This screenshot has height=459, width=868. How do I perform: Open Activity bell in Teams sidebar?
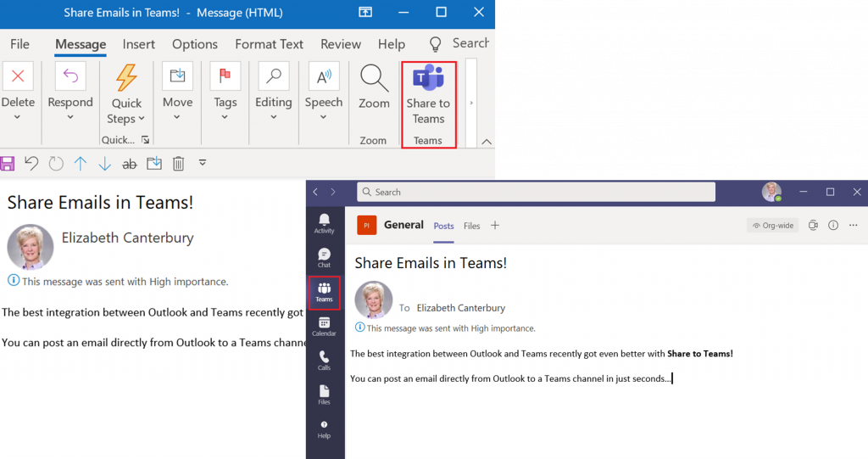[x=325, y=224]
